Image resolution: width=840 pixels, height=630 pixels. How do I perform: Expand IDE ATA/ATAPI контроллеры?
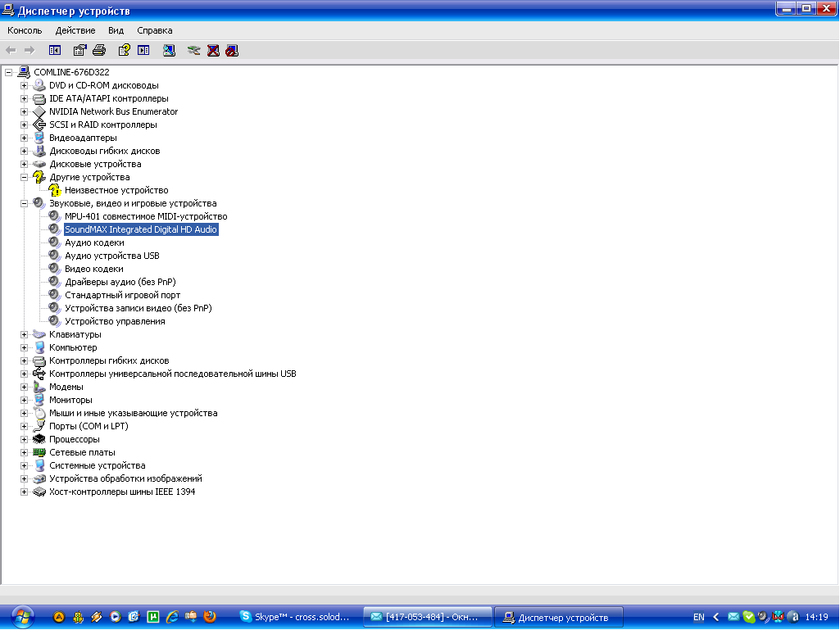(24, 98)
